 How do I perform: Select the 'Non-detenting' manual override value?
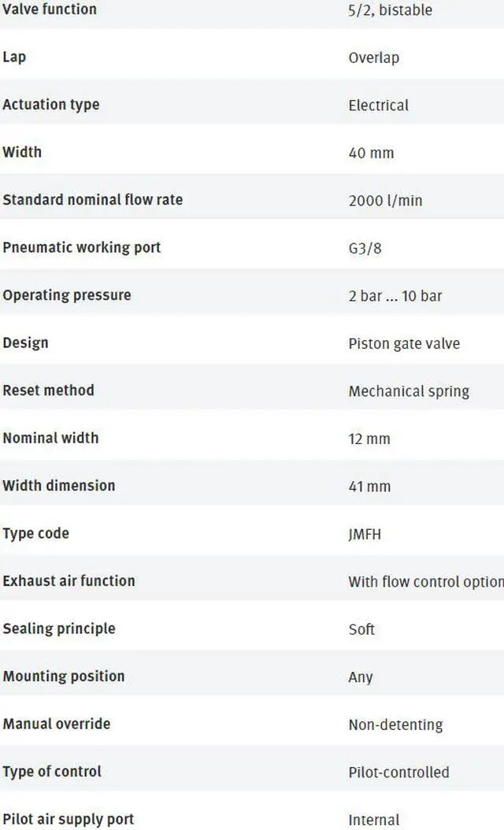[x=395, y=724]
